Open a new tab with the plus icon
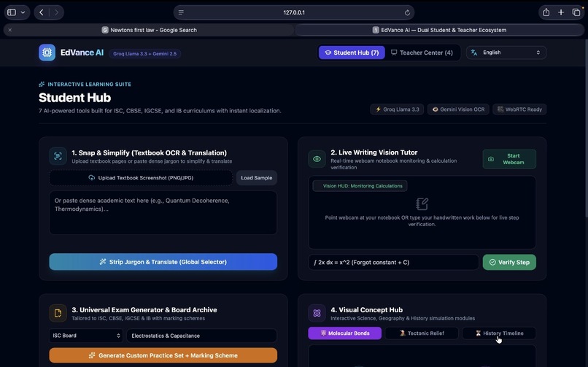Screen dimensions: 588x367 coord(561,12)
